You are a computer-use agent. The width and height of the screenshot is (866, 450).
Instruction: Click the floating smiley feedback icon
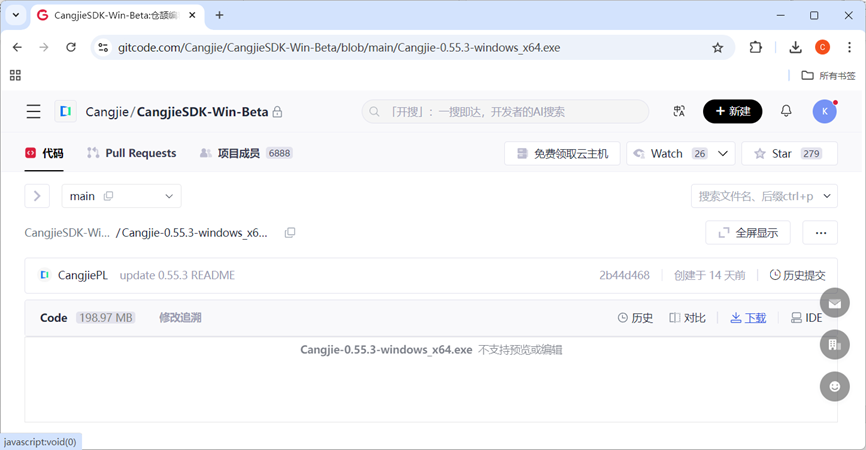834,386
